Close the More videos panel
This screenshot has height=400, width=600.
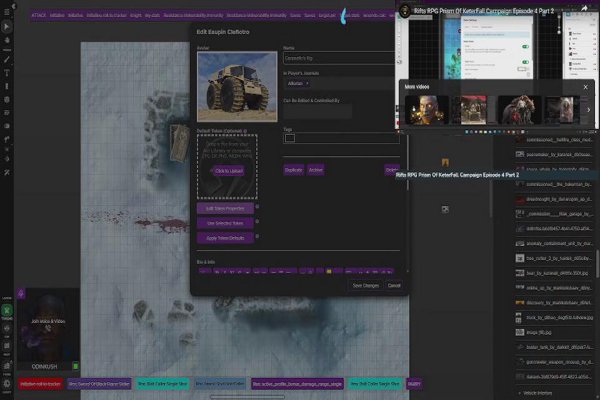(x=585, y=87)
